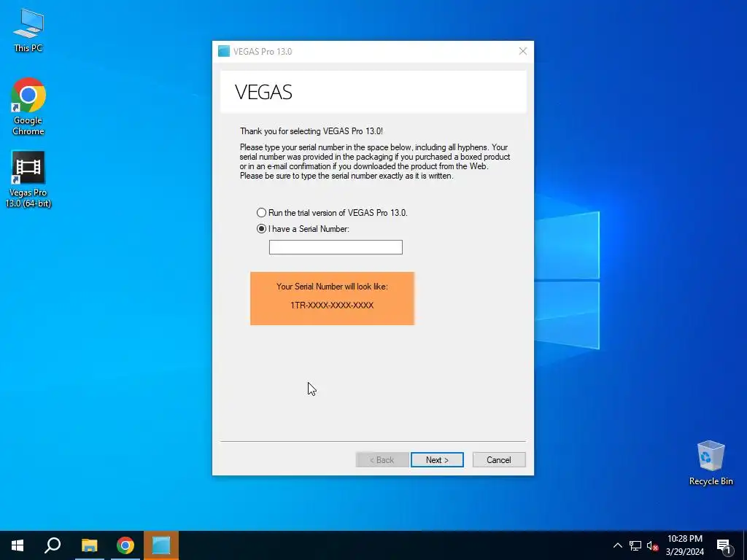Viewport: 747px width, 560px height.
Task: Select the Vegas Pro 13.0 (64-bit) desktop shortcut
Action: pyautogui.click(x=28, y=179)
